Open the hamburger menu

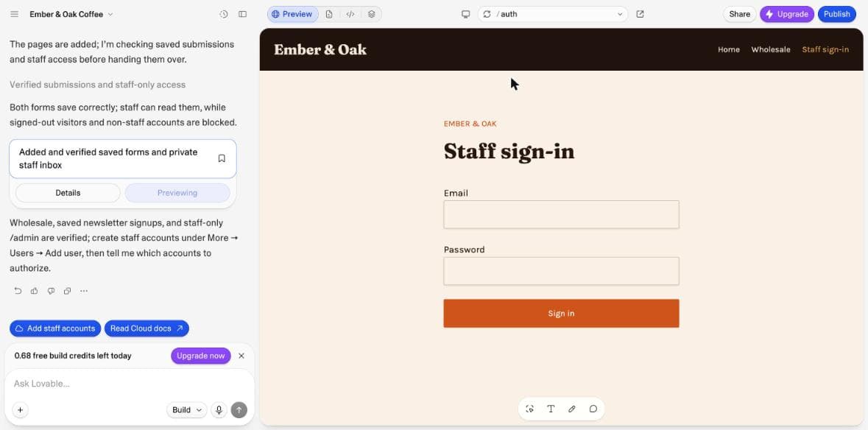click(15, 15)
